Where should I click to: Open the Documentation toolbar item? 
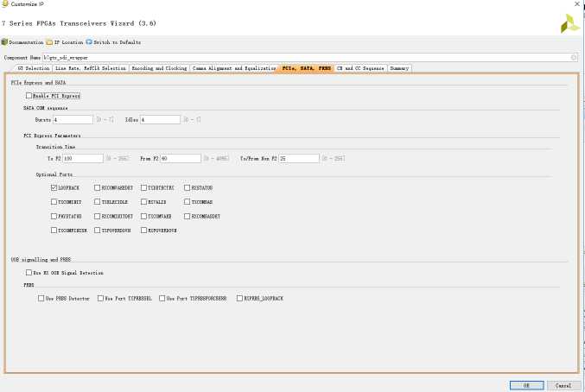click(22, 42)
